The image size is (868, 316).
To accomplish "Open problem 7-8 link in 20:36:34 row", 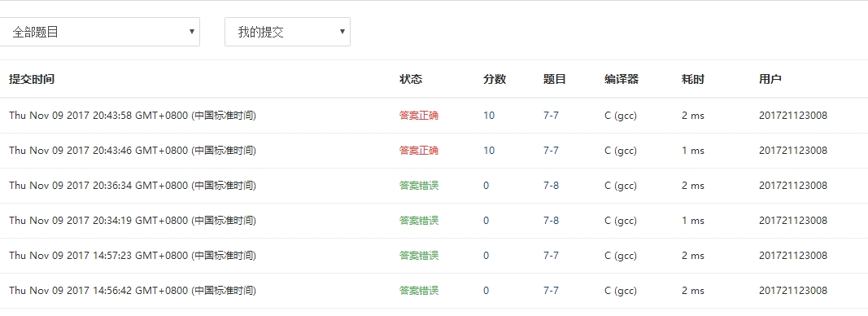I will pyautogui.click(x=551, y=185).
